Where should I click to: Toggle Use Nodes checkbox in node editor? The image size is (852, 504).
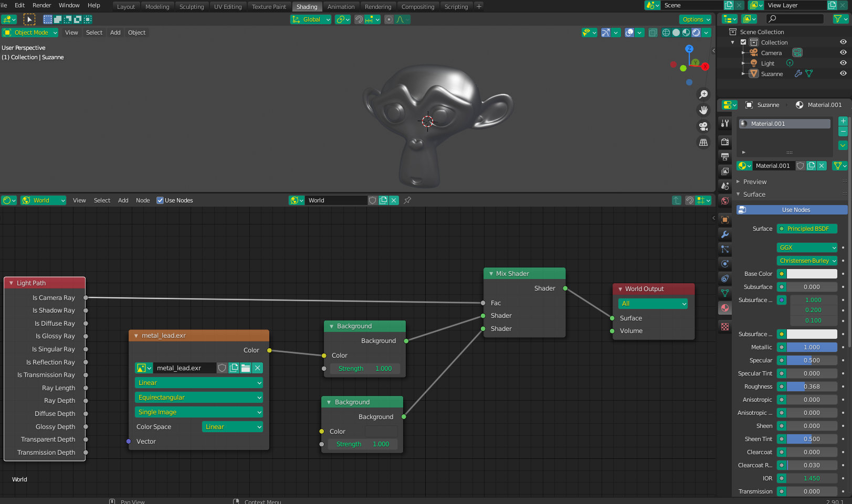coord(160,200)
